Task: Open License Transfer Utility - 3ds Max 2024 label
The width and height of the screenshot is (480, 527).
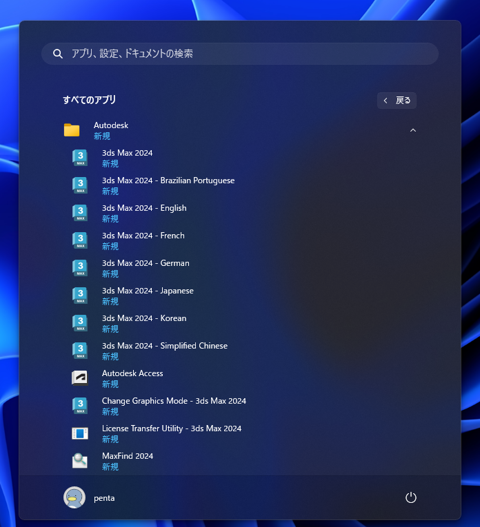Action: [x=171, y=429]
